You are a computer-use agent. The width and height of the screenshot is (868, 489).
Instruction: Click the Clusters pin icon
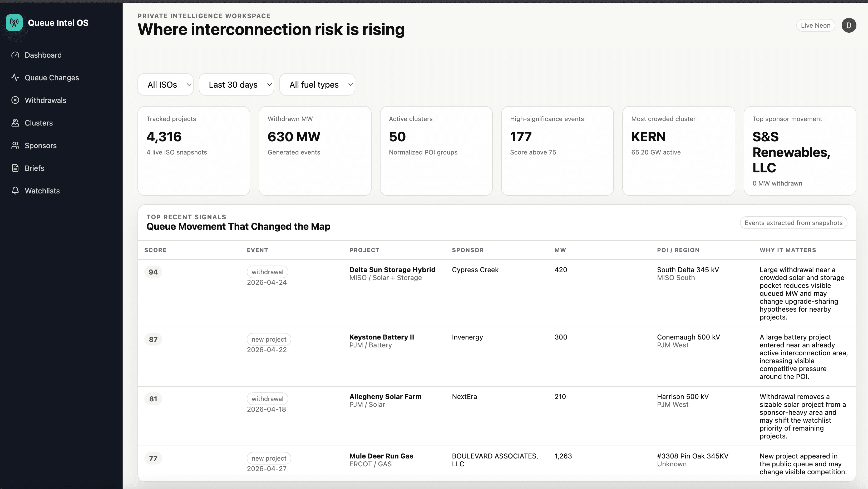coord(15,123)
